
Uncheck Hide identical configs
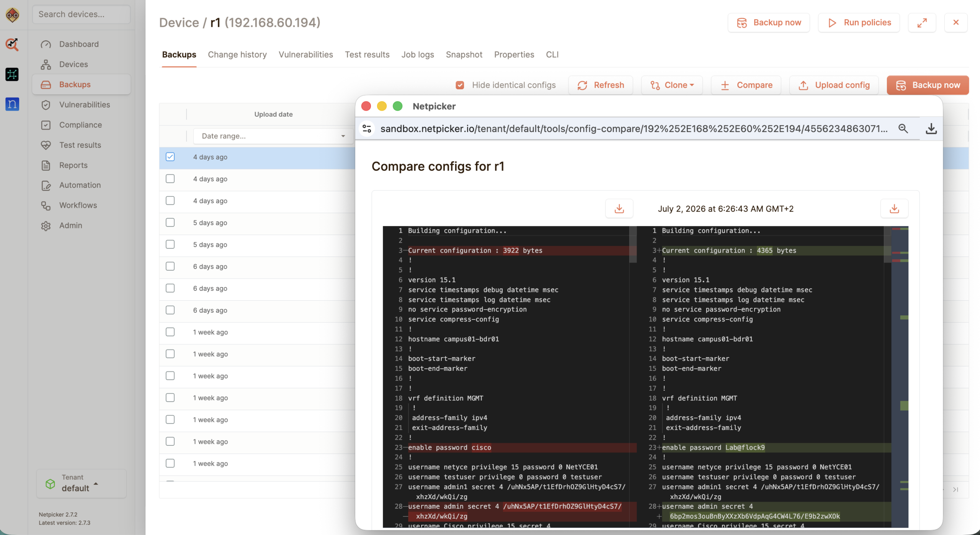460,85
